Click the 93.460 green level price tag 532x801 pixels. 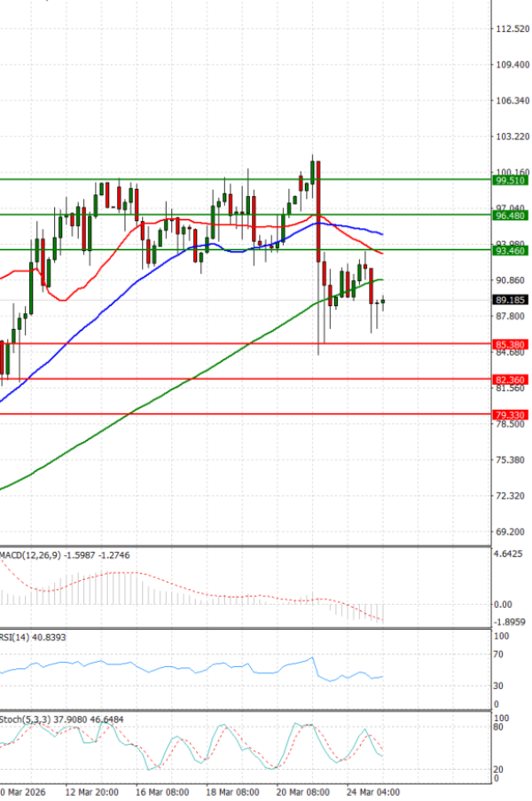510,251
